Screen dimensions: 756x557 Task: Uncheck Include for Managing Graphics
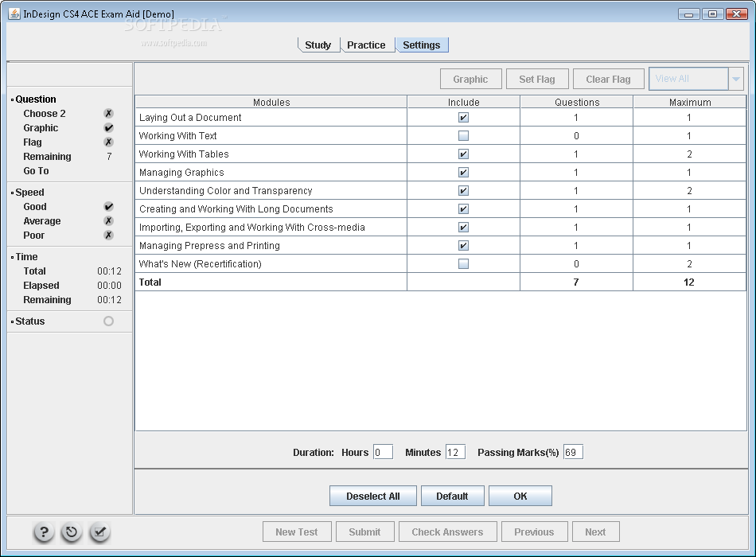[x=463, y=172]
